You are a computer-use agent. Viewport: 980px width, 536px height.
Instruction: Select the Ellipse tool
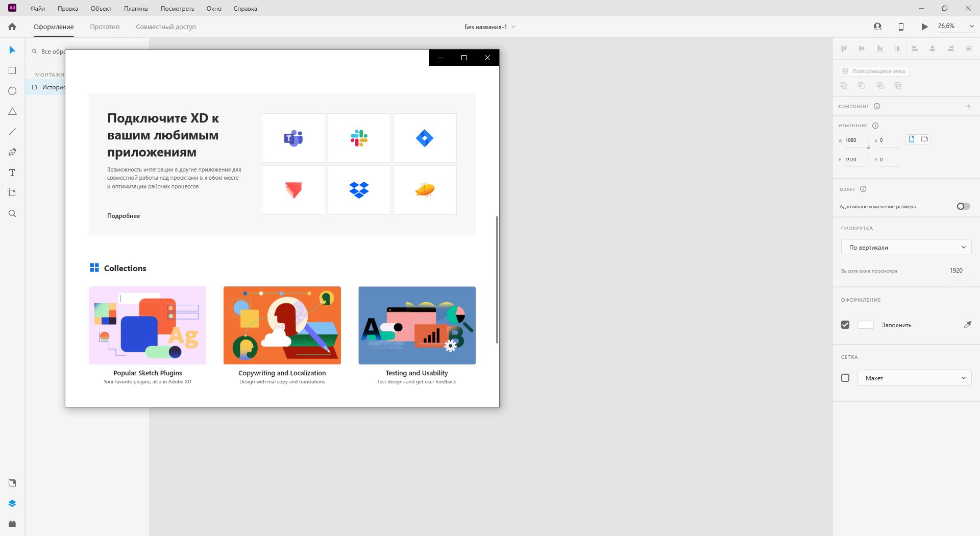tap(12, 91)
